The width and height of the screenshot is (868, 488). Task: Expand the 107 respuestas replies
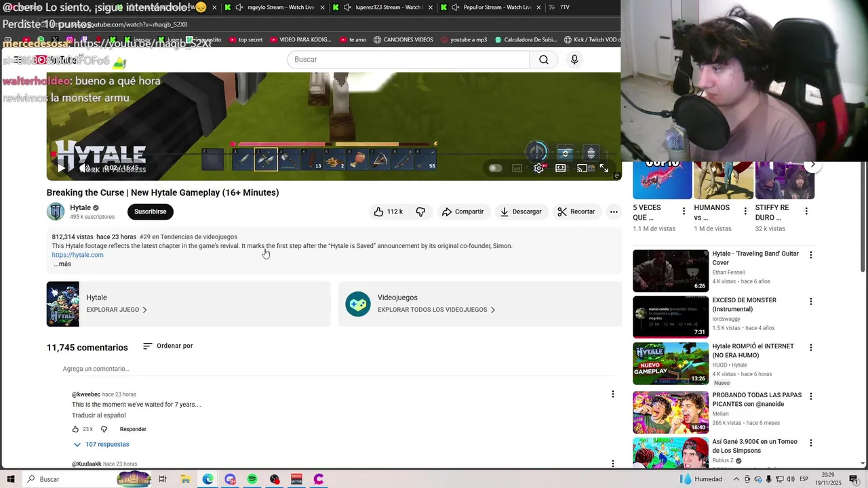(101, 445)
